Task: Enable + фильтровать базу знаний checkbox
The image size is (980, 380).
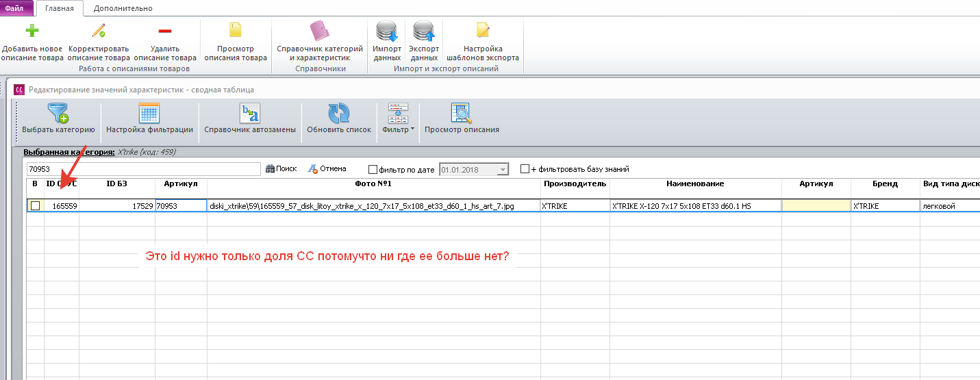Action: (x=525, y=169)
